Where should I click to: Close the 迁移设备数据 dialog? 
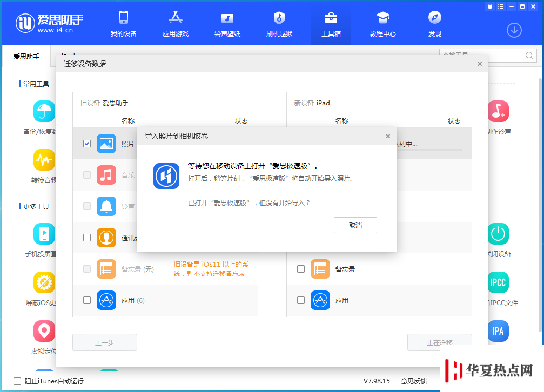(480, 64)
